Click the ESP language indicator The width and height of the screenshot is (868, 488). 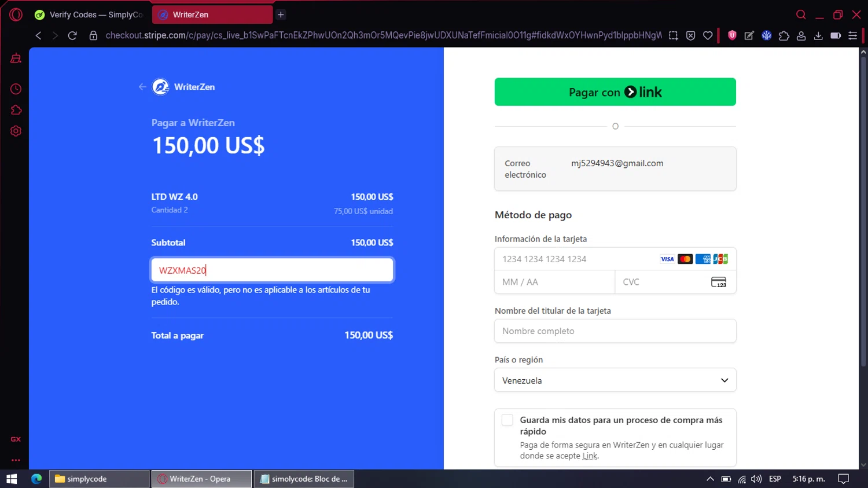pos(775,479)
